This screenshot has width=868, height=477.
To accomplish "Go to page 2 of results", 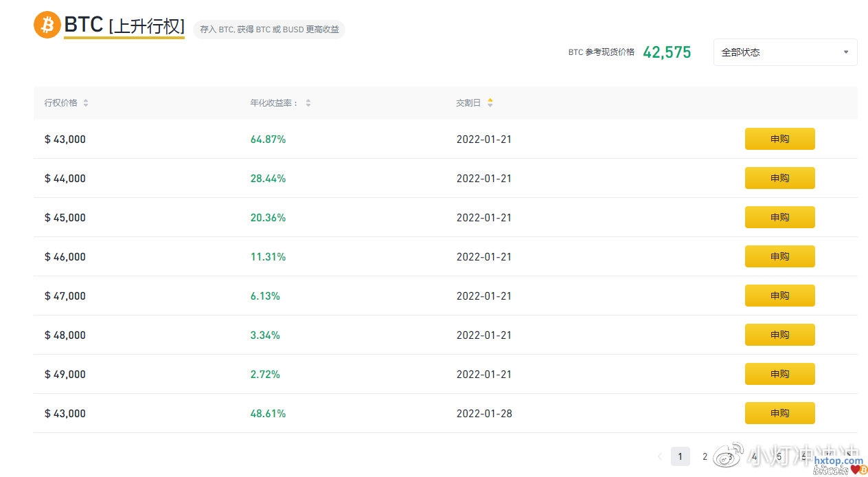I will 705,456.
